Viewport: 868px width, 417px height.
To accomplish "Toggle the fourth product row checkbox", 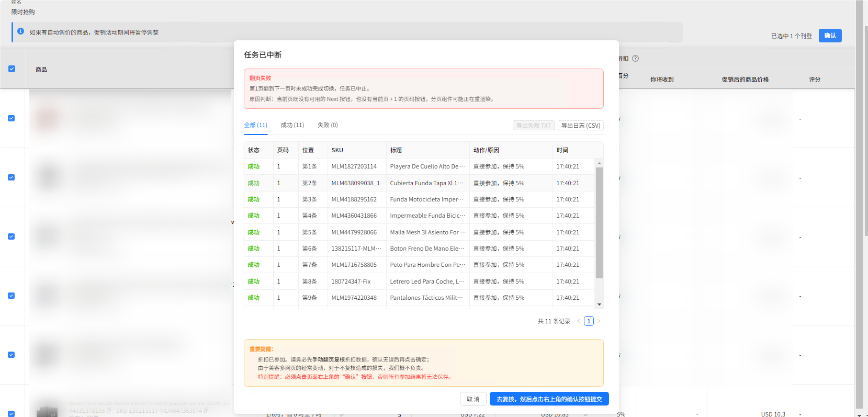I will 11,296.
